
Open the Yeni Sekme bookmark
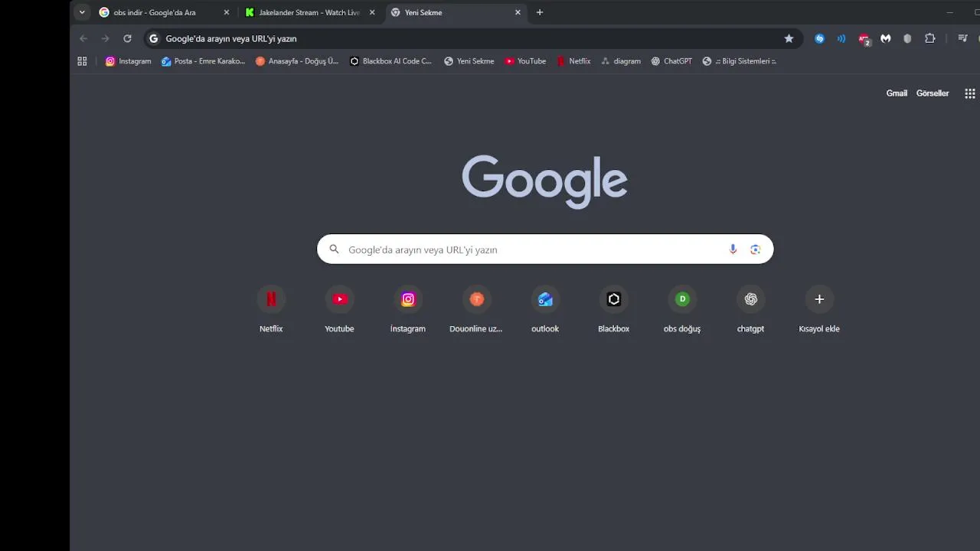pos(469,61)
